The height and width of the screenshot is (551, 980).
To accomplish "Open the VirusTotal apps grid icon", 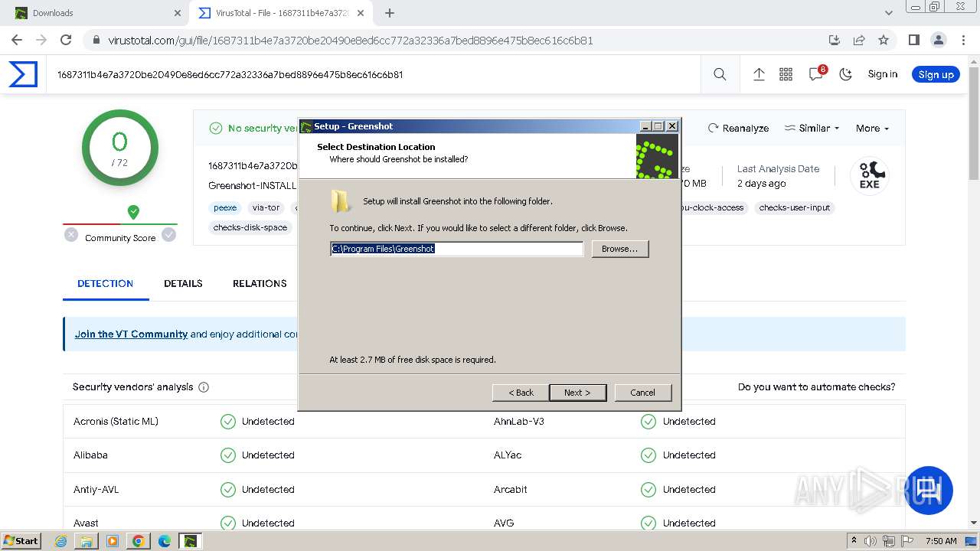I will (786, 74).
